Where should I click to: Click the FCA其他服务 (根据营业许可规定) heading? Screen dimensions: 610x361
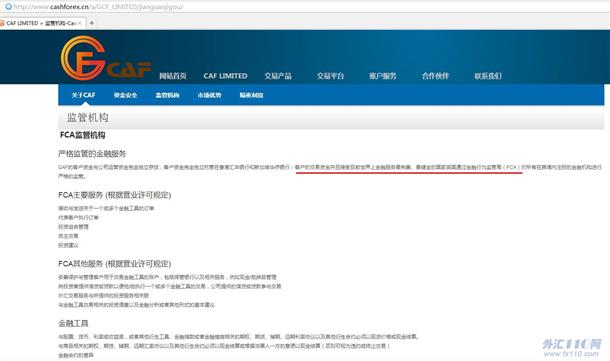[x=115, y=264]
